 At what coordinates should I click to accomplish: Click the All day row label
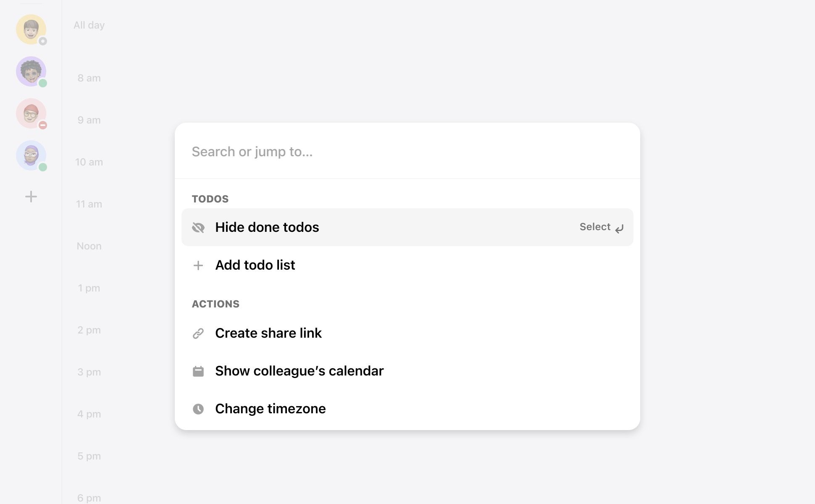[89, 25]
